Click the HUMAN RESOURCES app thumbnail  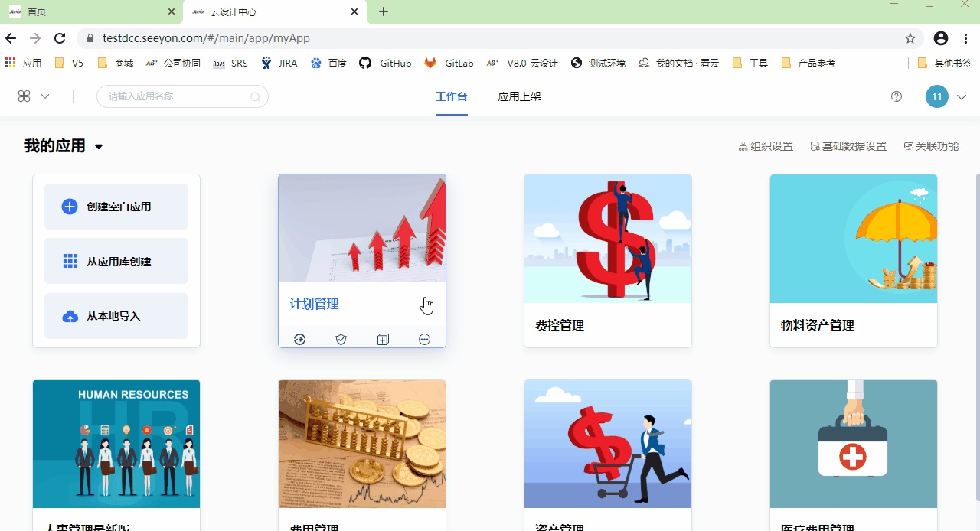pos(116,444)
